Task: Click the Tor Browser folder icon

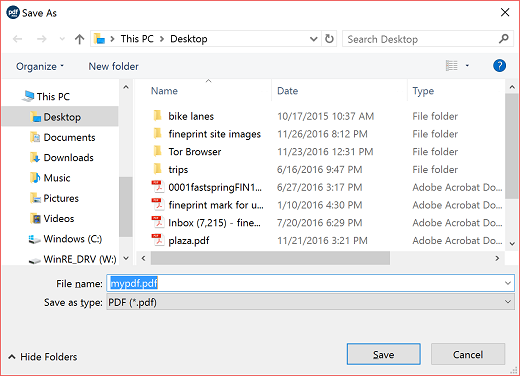Action: coord(158,151)
